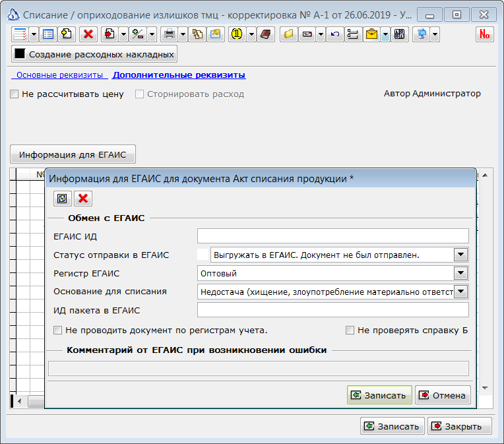Click Закрыть button at window bottom
The width and height of the screenshot is (504, 444).
click(460, 426)
